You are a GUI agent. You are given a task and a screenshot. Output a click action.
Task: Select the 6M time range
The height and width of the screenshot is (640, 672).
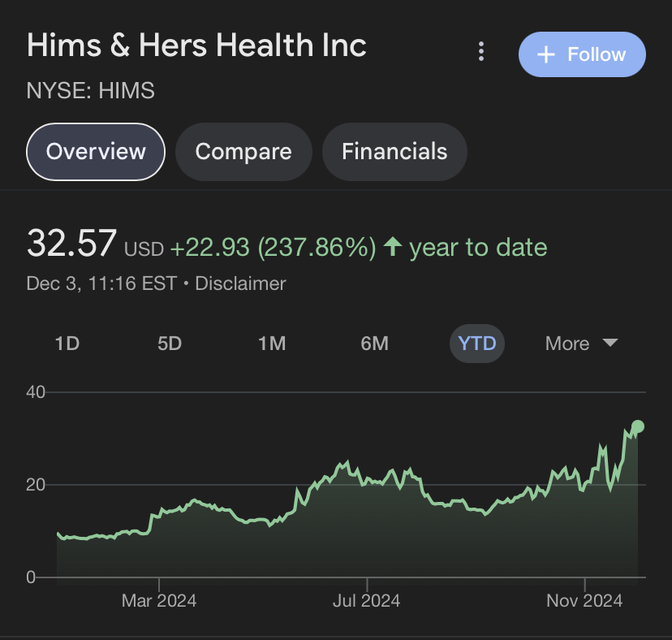point(374,344)
